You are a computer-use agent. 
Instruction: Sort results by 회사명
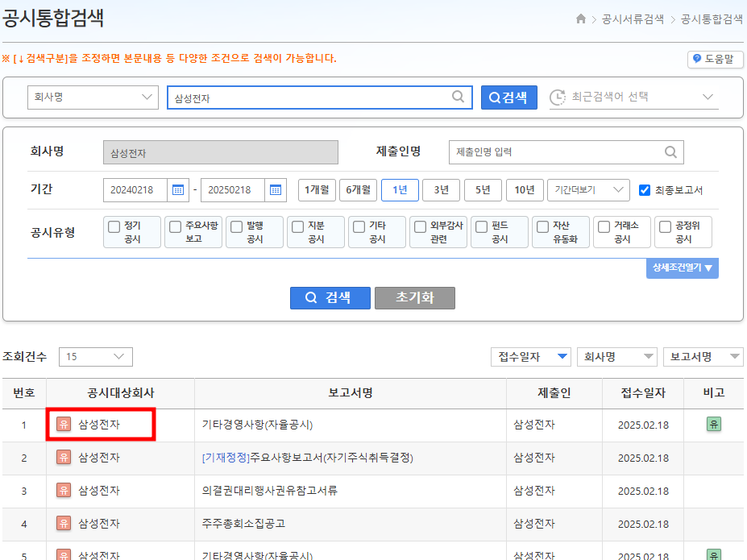(x=617, y=357)
